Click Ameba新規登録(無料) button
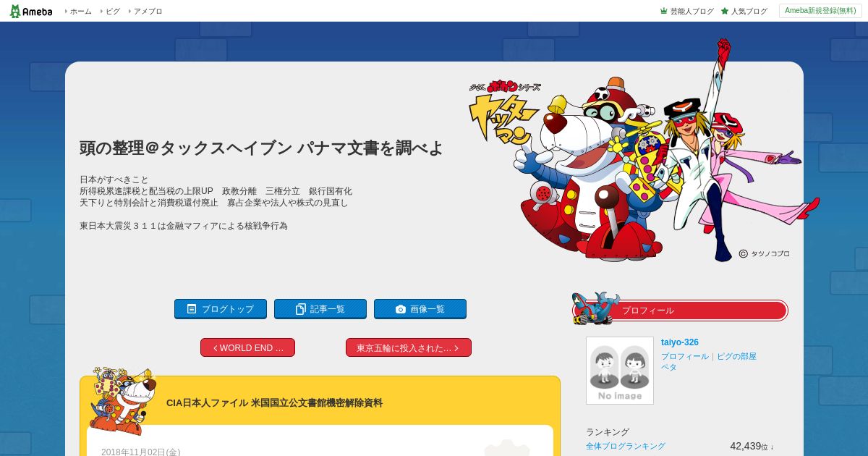Image resolution: width=868 pixels, height=456 pixels. pyautogui.click(x=820, y=11)
